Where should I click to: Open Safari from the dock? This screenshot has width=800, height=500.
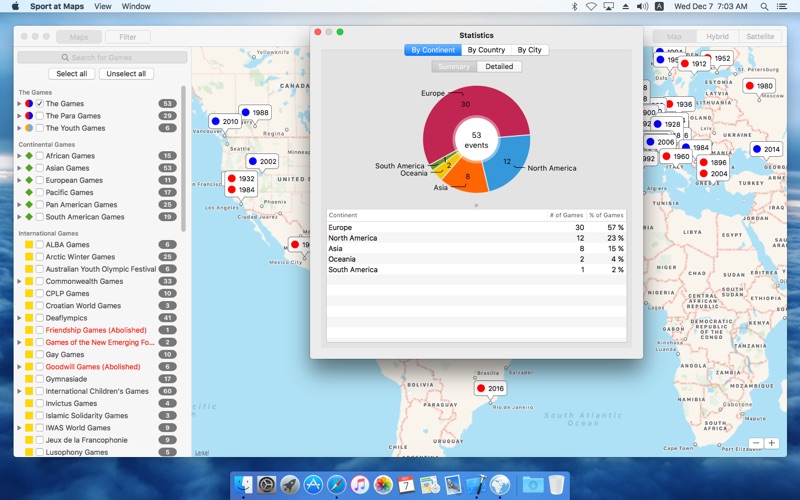tap(336, 484)
